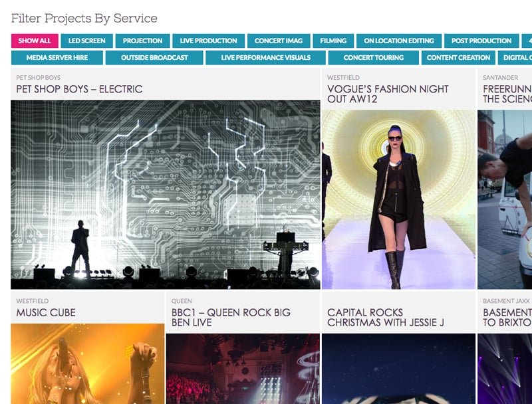Select Live Performance Visuals filter
The image size is (532, 404).
pyautogui.click(x=265, y=58)
